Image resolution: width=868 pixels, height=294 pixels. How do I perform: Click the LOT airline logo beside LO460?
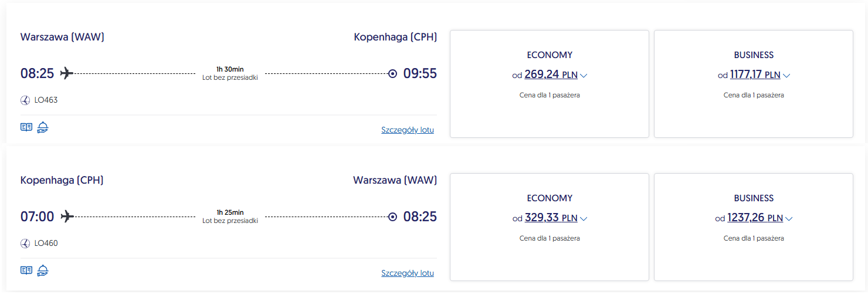point(25,244)
